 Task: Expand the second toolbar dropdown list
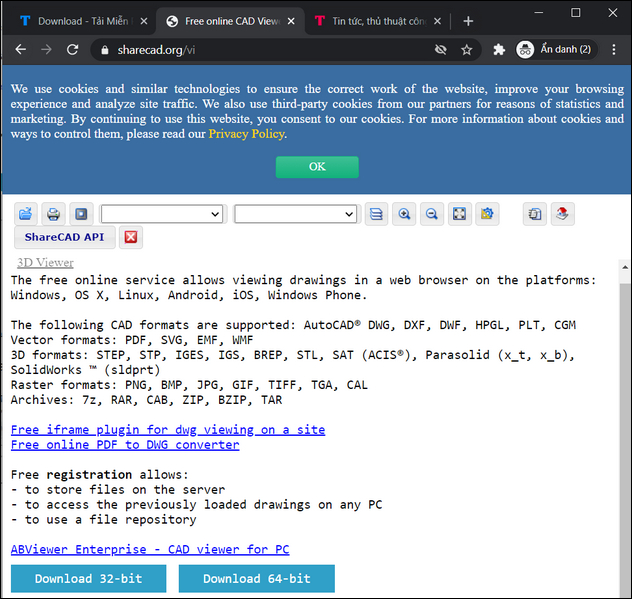click(x=295, y=214)
